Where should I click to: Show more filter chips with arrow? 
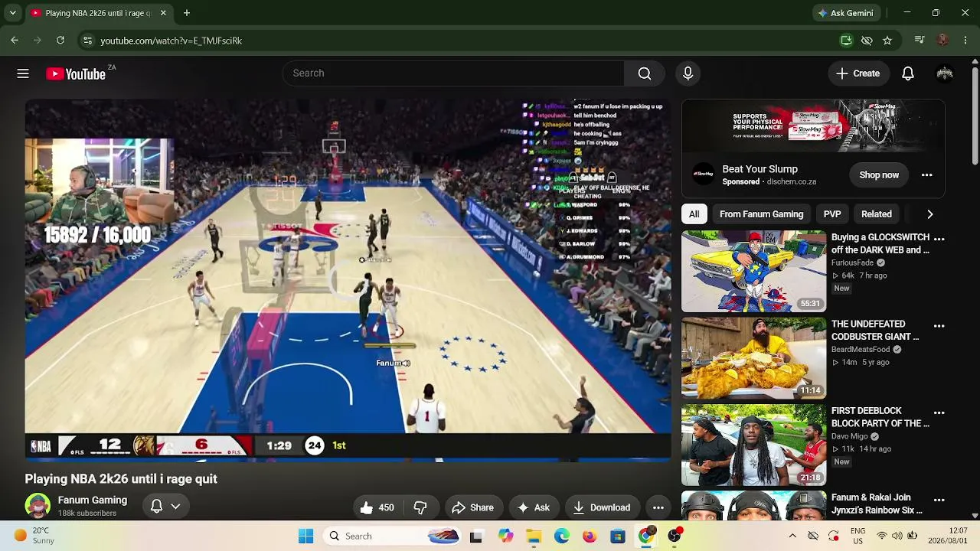click(x=930, y=214)
